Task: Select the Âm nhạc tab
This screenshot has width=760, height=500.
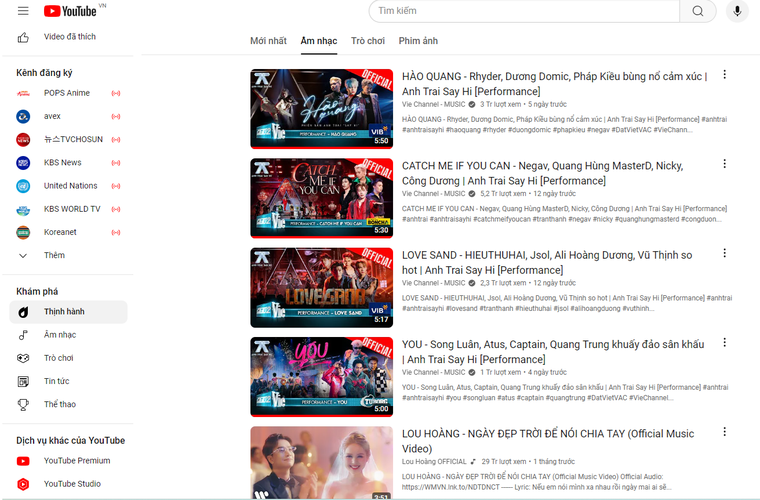Action: (318, 41)
